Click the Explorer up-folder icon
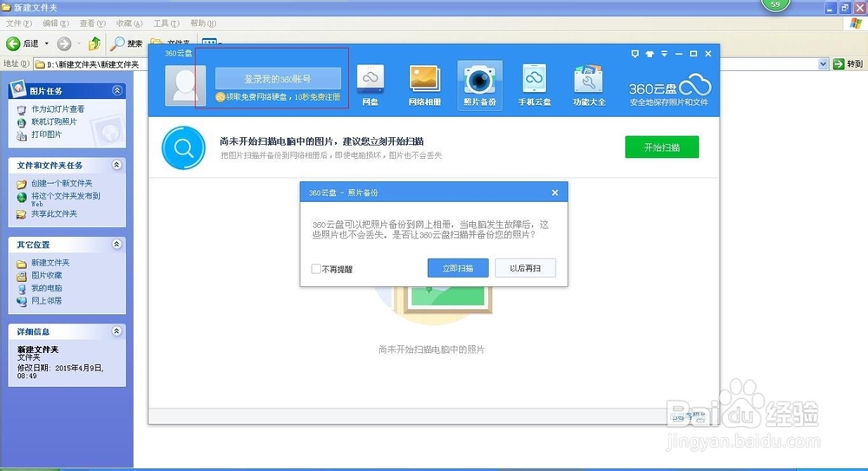This screenshot has width=868, height=471. pyautogui.click(x=95, y=43)
